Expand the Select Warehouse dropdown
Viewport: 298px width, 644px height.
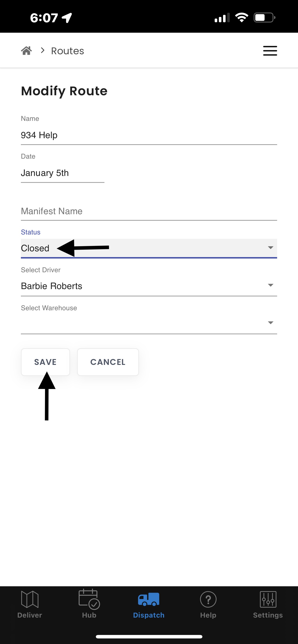coord(149,323)
